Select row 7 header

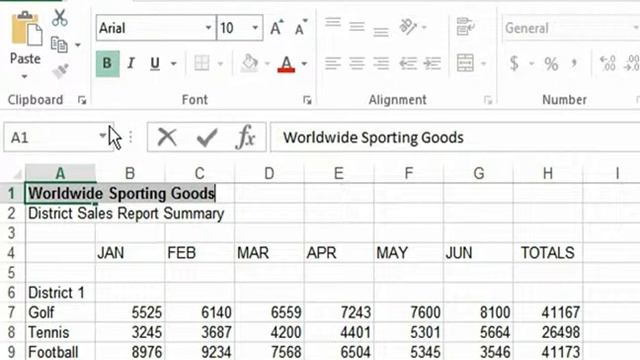(11, 313)
